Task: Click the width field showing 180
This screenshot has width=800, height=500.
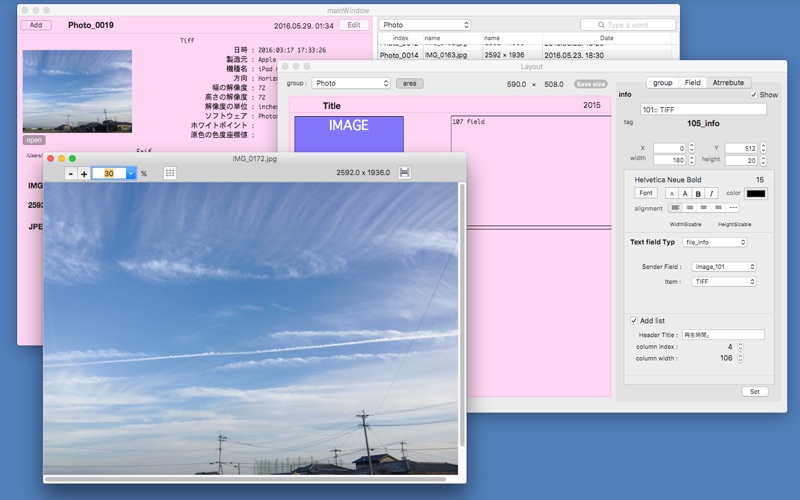Action: pos(669,160)
